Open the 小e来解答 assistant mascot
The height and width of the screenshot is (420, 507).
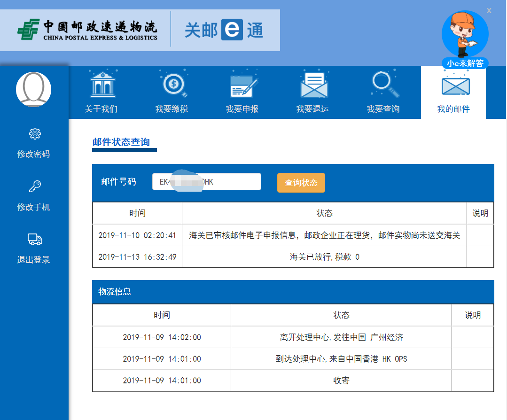[x=465, y=39]
